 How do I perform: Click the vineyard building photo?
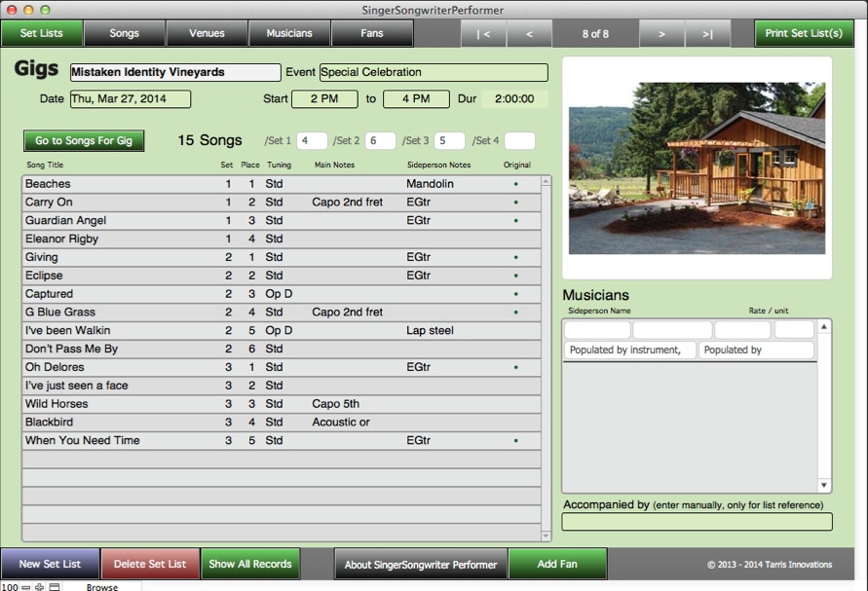pos(697,168)
